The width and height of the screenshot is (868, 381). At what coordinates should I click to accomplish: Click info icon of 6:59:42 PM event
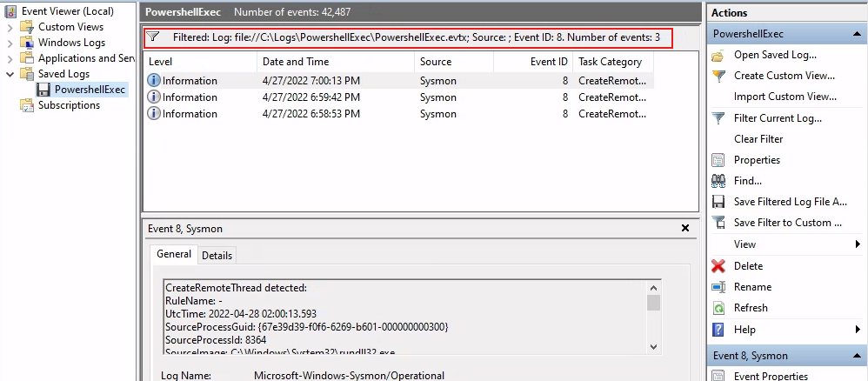[x=154, y=97]
